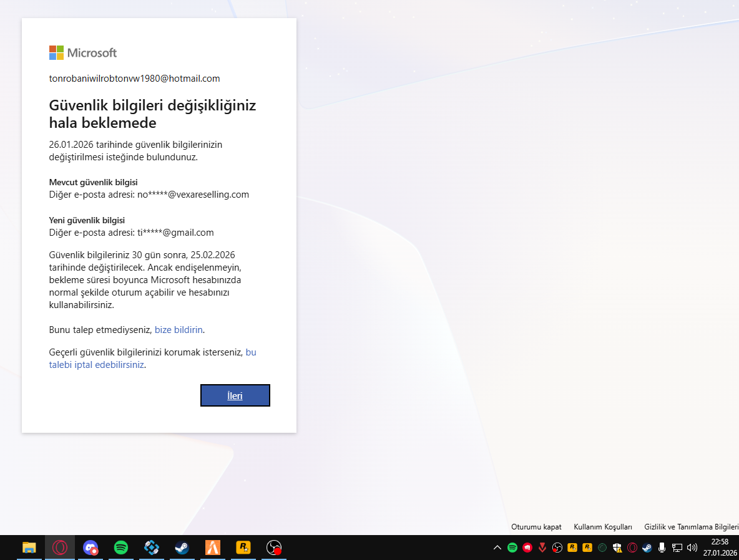Open the blue diamond app in taskbar
Image resolution: width=739 pixels, height=560 pixels.
151,548
